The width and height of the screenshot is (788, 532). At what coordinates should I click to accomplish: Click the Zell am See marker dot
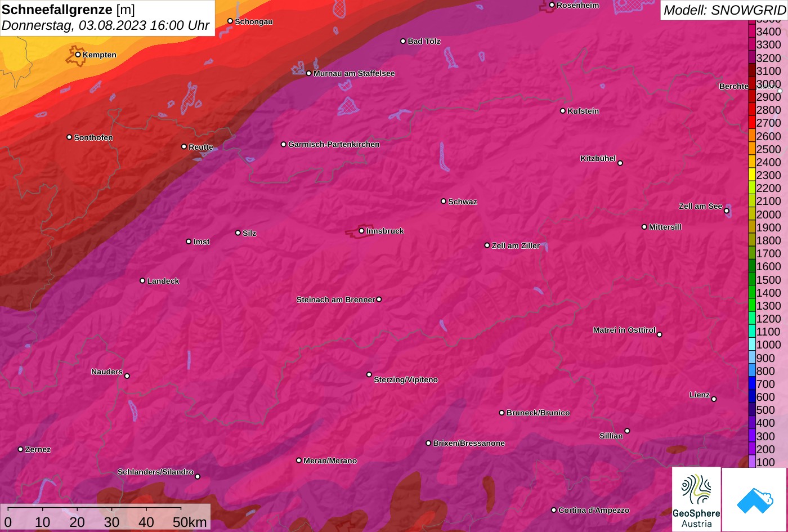(x=727, y=211)
